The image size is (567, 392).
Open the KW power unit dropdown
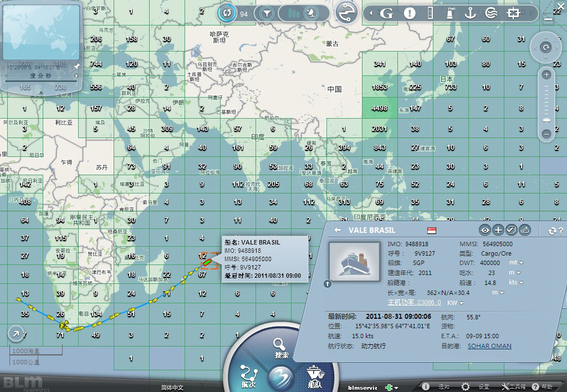456,302
